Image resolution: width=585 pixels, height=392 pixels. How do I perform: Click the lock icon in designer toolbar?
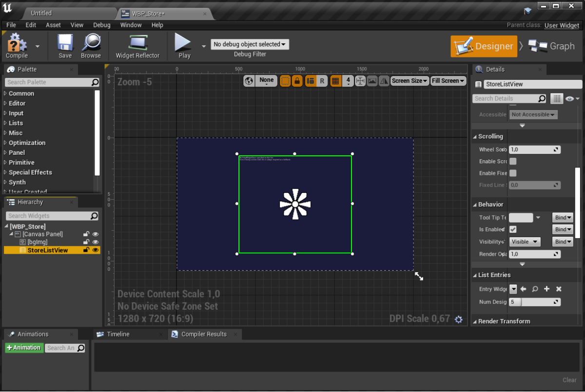tap(296, 81)
